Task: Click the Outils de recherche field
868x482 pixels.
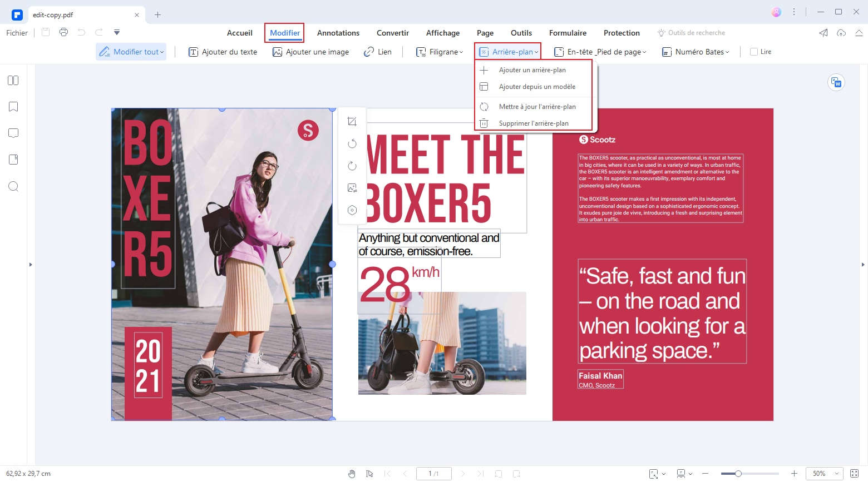Action: [692, 33]
